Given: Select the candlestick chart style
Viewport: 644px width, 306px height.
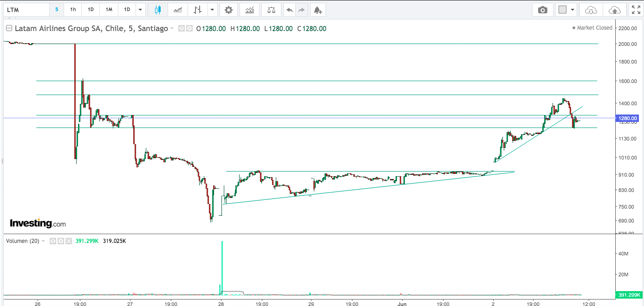Looking at the screenshot, I should click(x=158, y=10).
